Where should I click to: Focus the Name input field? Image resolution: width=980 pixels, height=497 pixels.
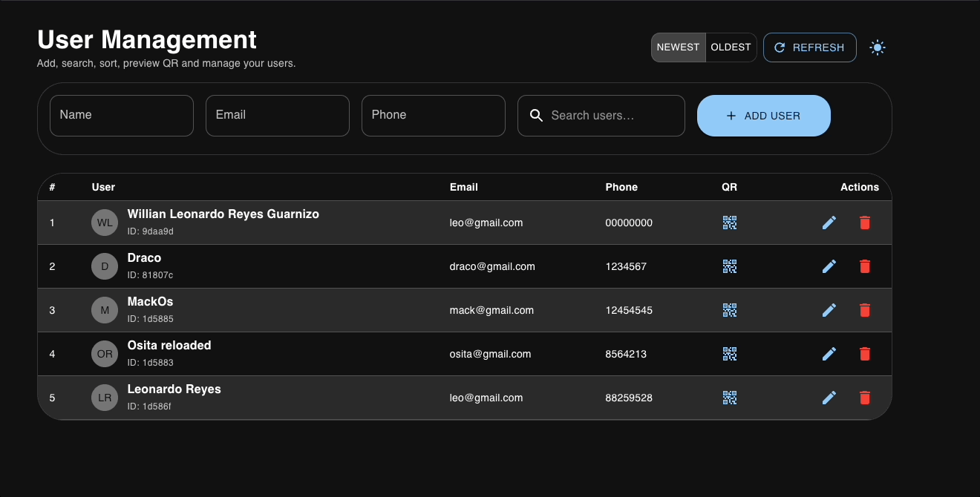point(122,116)
